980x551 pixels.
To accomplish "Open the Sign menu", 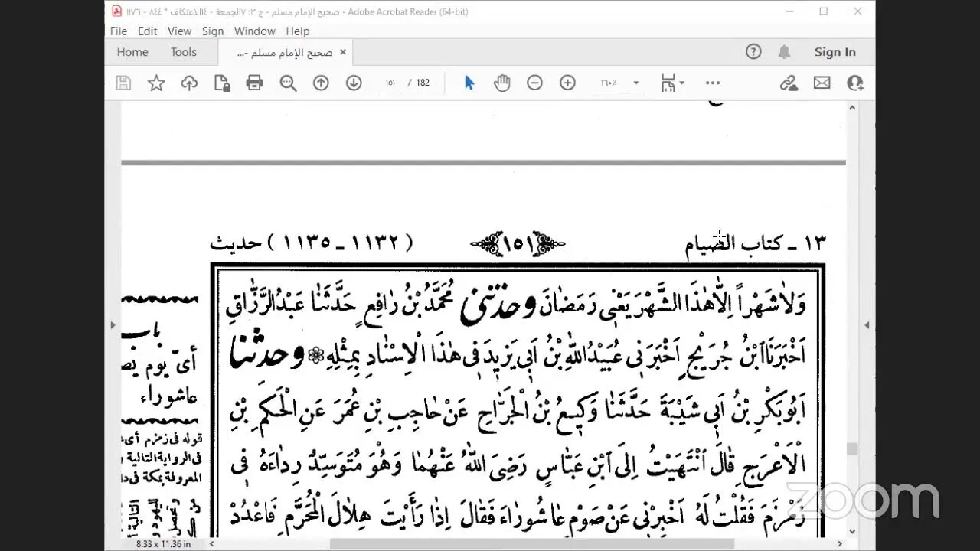I will click(213, 31).
